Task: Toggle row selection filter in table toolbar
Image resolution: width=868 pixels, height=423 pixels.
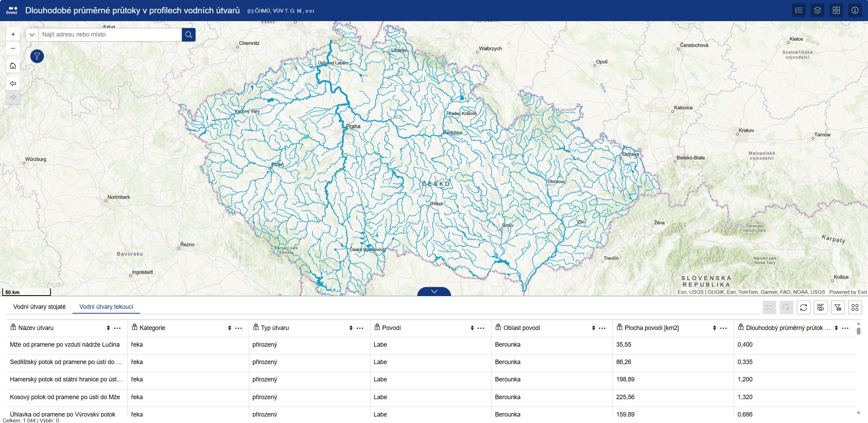Action: coord(770,307)
